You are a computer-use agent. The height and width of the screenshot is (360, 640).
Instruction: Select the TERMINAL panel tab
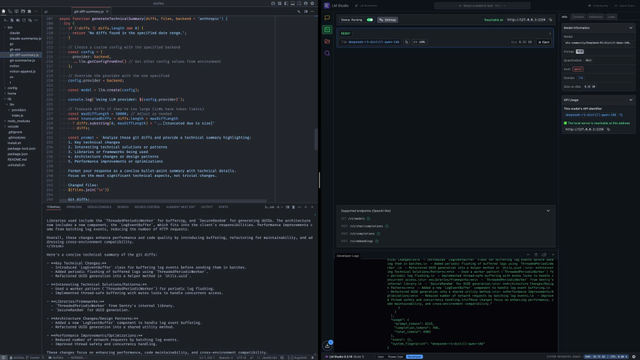click(x=53, y=207)
